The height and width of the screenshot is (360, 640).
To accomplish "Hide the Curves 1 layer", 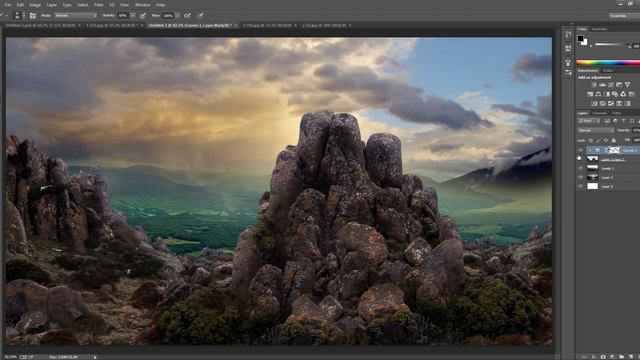I will 580,150.
